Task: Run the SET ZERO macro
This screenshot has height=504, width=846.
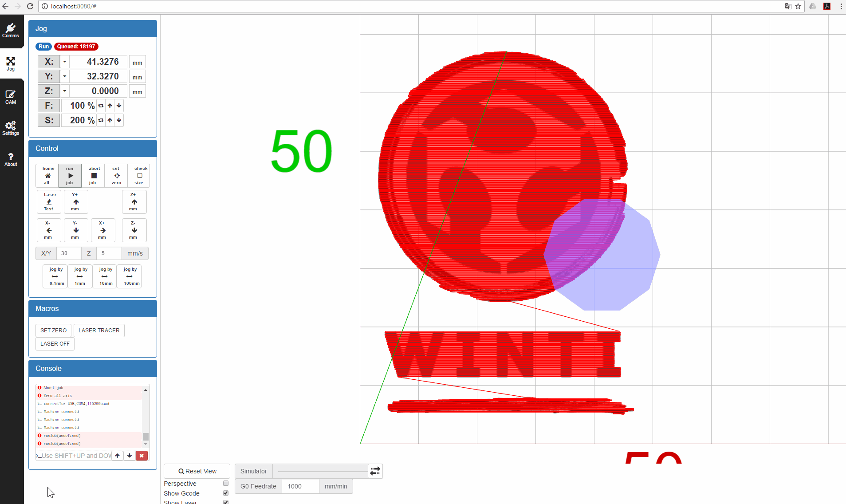Action: [53, 331]
